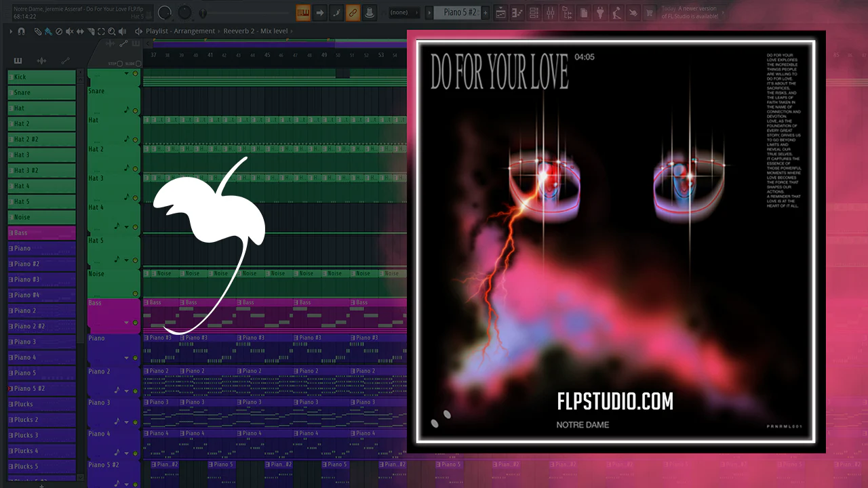868x488 pixels.
Task: Open the plug icon in top toolbar
Action: tap(600, 12)
